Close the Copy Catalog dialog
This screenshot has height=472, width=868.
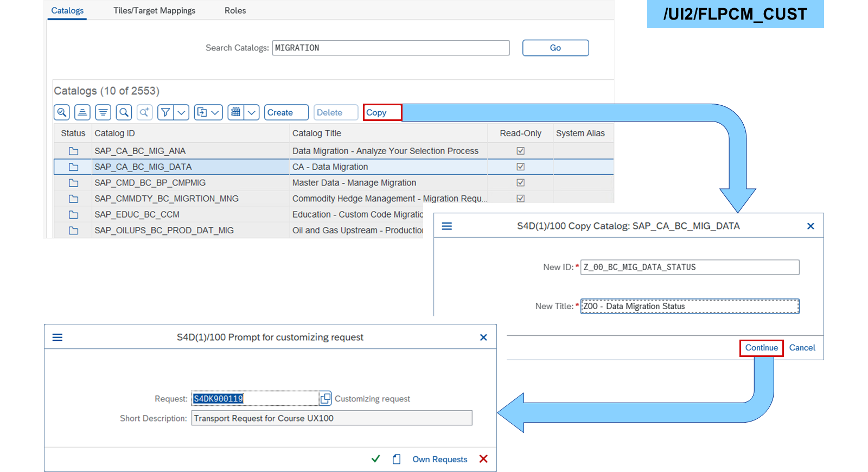tap(810, 226)
